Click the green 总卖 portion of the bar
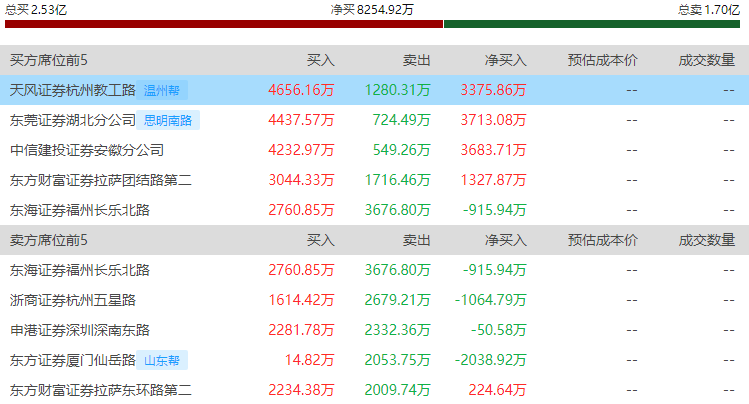This screenshot has width=749, height=404. point(592,24)
